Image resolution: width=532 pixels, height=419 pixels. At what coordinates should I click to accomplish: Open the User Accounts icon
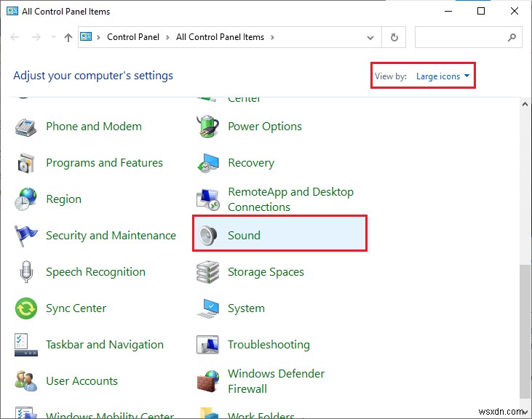(x=26, y=380)
